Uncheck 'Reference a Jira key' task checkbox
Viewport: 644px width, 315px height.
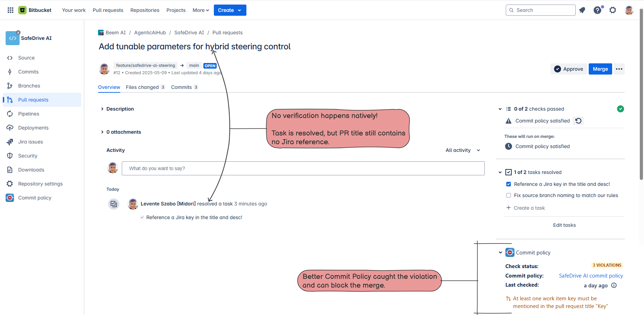(x=509, y=184)
